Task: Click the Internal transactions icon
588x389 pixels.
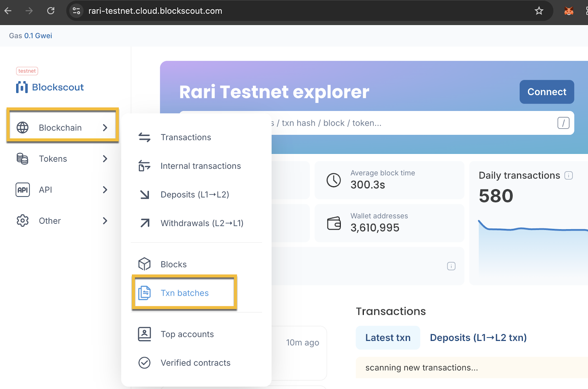Action: click(x=144, y=166)
